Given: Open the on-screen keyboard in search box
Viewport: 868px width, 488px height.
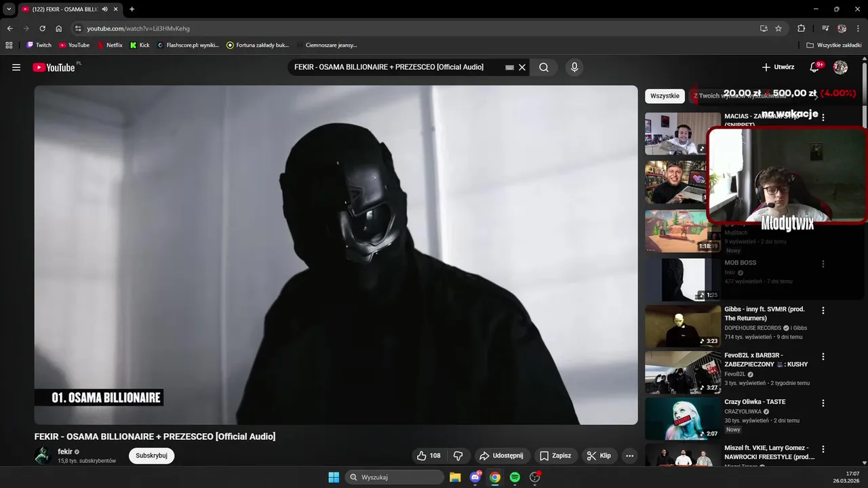Looking at the screenshot, I should pyautogui.click(x=510, y=67).
